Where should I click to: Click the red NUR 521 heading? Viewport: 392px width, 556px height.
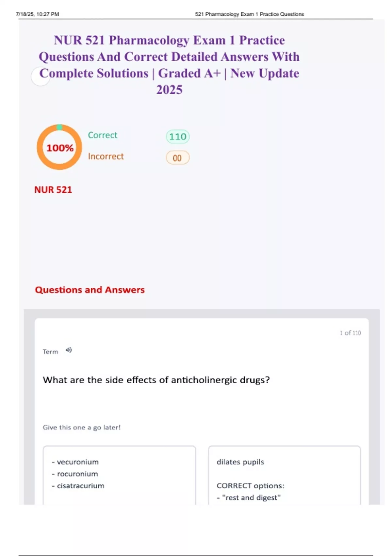(x=53, y=190)
